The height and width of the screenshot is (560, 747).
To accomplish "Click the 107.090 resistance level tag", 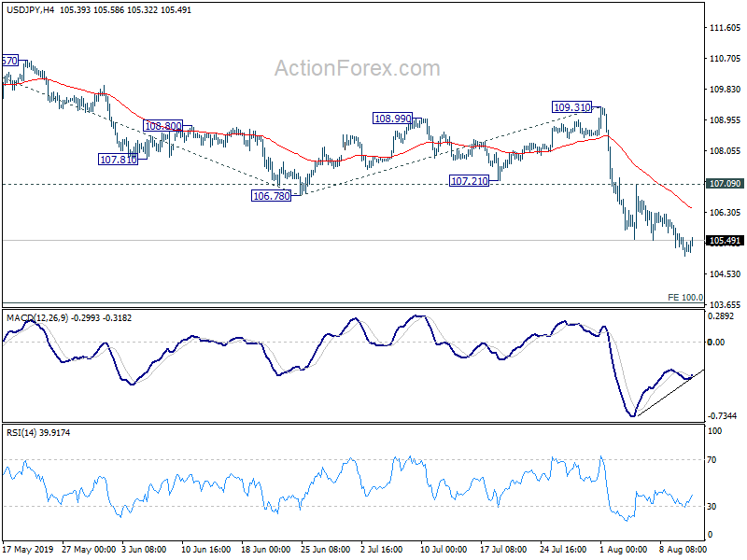I will coord(725,184).
